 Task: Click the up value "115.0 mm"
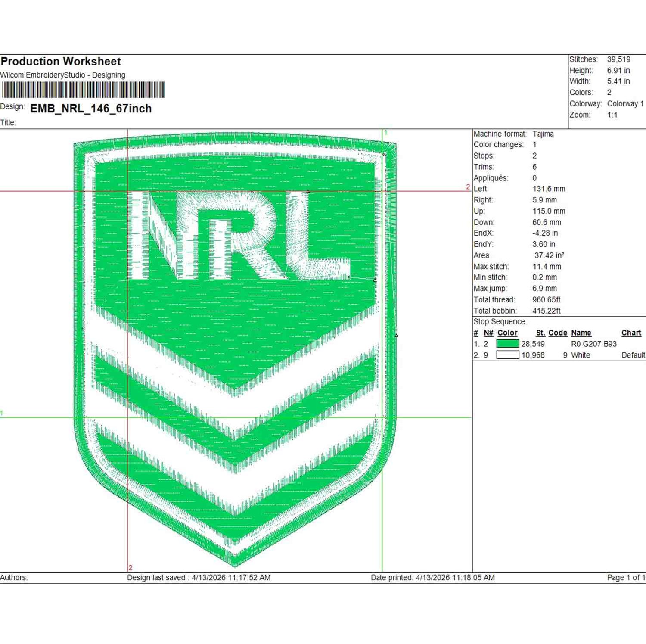coord(549,212)
